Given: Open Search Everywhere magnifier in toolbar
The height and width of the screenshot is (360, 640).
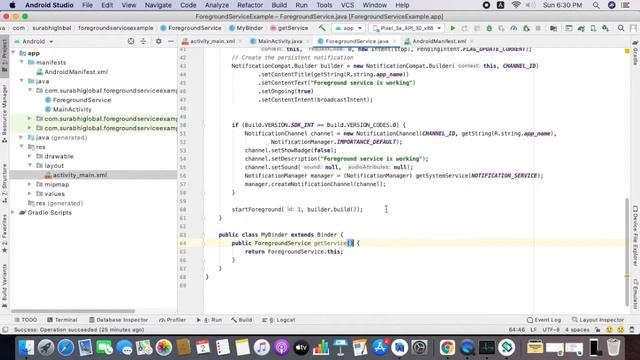Looking at the screenshot, I should (x=621, y=28).
